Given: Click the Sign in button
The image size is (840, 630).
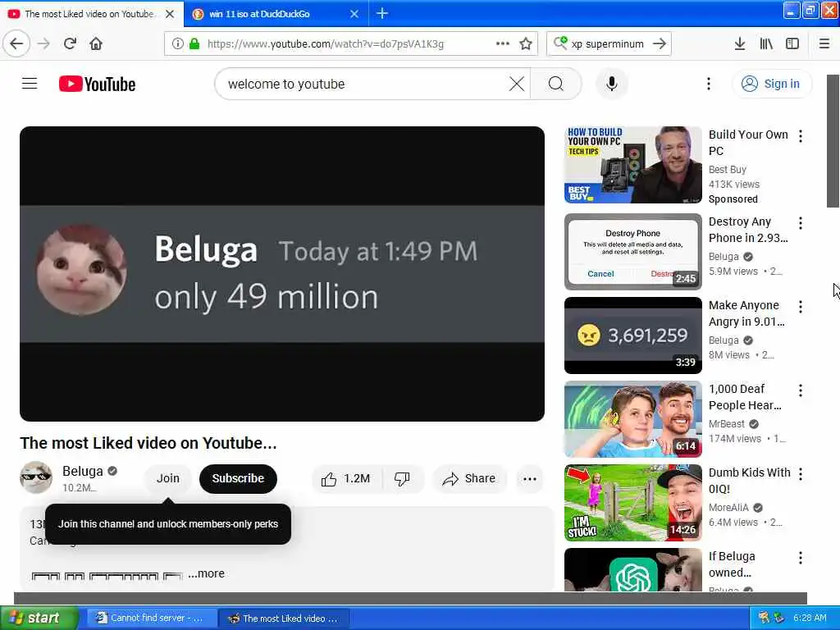Looking at the screenshot, I should coord(771,84).
